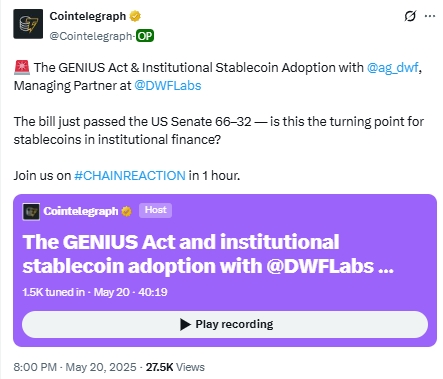
Task: Click the verified badge inside the Space card
Action: [x=126, y=211]
